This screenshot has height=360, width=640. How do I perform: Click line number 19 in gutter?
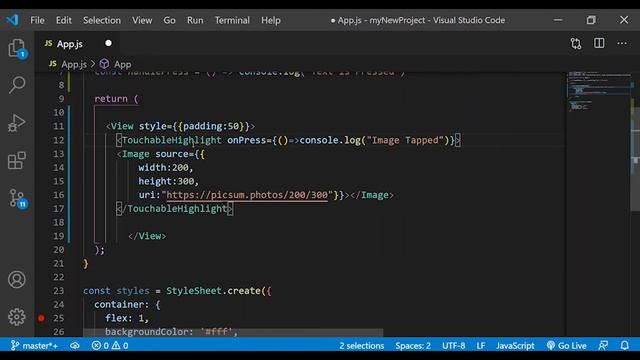[59, 236]
